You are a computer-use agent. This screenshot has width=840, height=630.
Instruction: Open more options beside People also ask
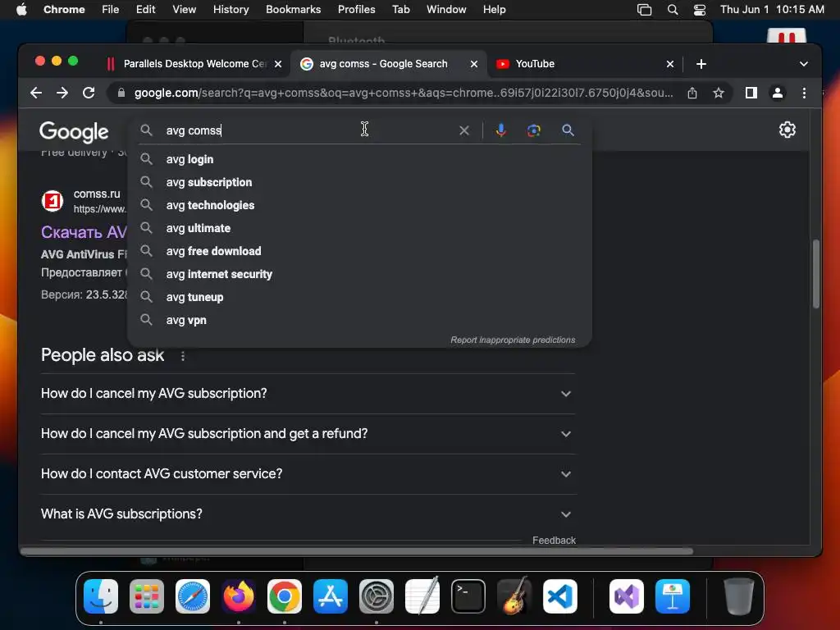183,356
